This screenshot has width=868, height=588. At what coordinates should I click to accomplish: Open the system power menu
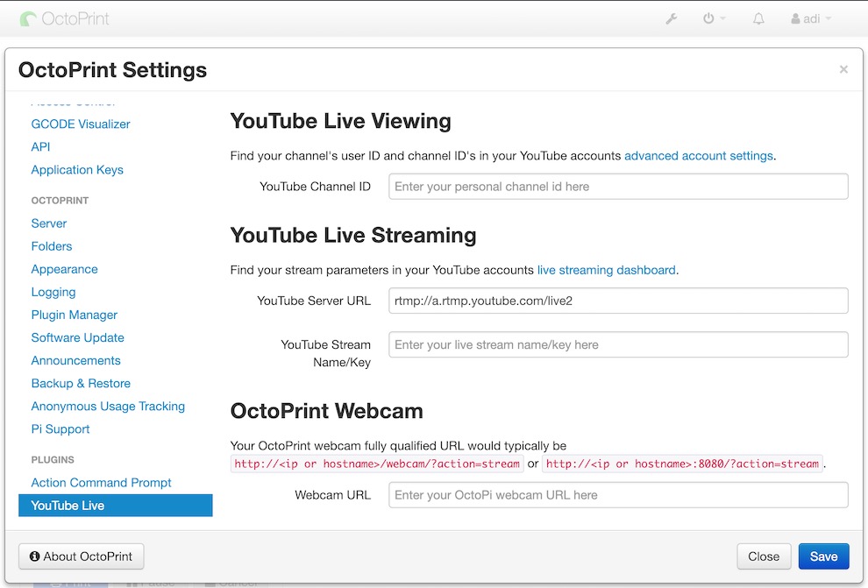pos(714,18)
